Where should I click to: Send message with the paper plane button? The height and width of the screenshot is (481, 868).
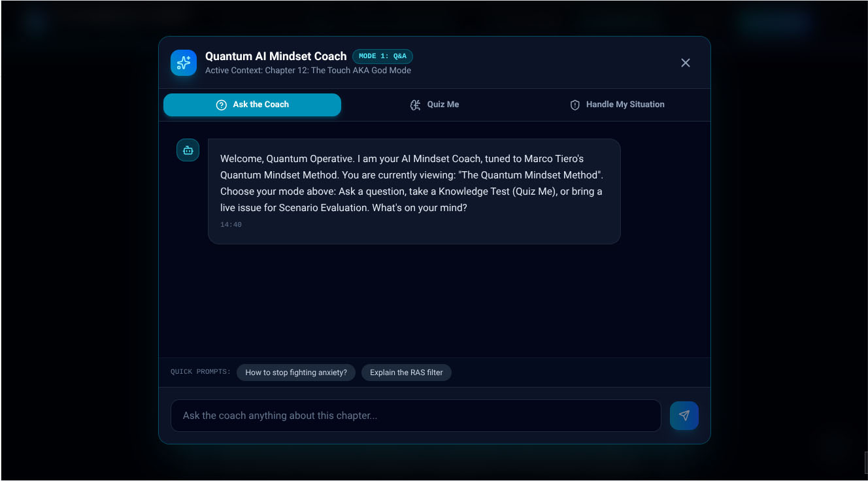(x=684, y=416)
